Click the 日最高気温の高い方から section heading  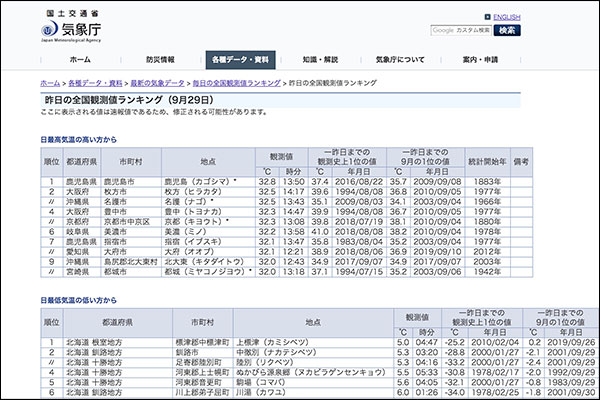click(78, 138)
